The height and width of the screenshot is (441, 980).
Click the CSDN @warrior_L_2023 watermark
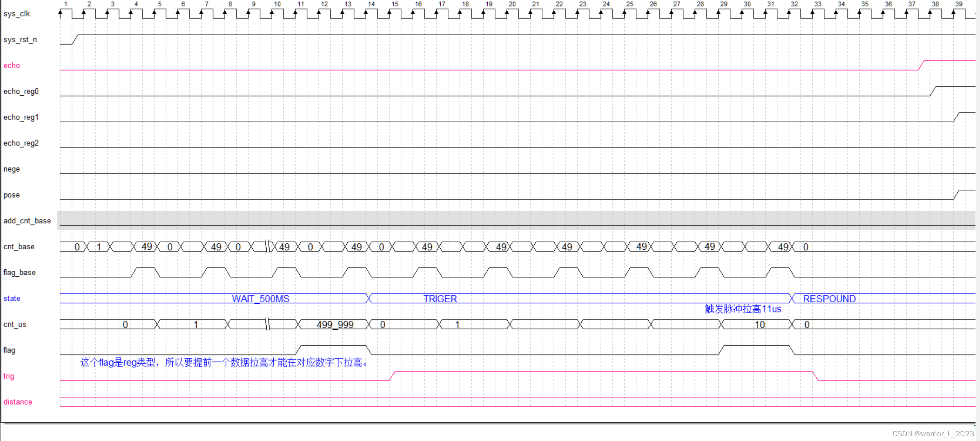pos(933,434)
